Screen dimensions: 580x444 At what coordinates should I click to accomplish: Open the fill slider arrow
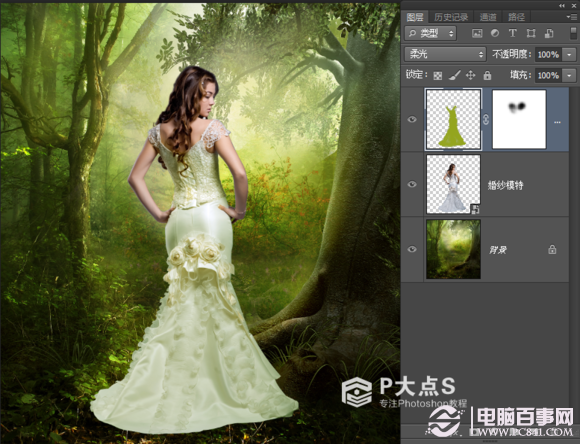pyautogui.click(x=569, y=75)
